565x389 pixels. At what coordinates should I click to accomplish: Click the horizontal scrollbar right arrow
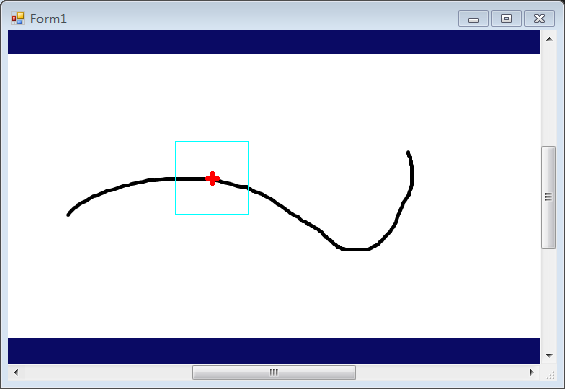pyautogui.click(x=531, y=372)
